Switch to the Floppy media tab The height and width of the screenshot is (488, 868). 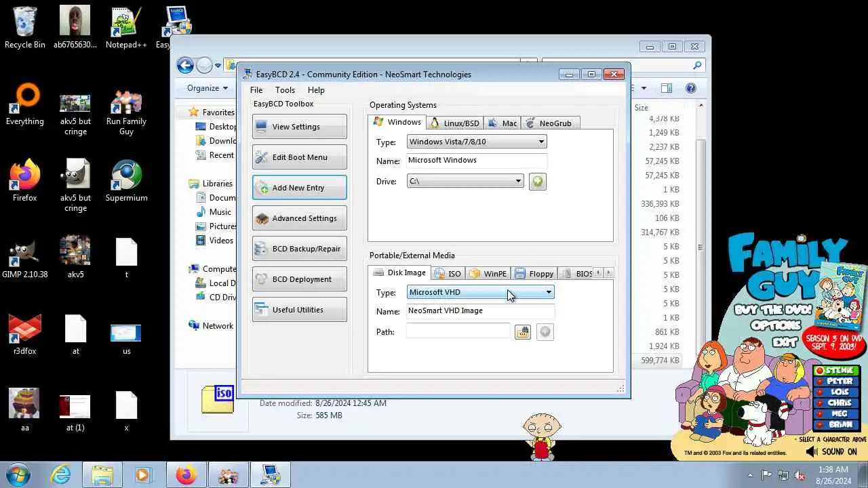pyautogui.click(x=535, y=274)
